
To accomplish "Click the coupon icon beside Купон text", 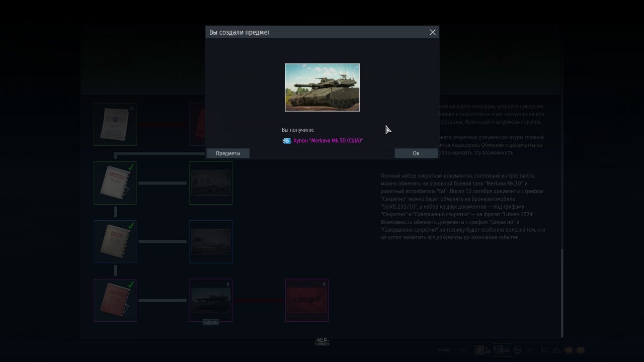I will 287,141.
